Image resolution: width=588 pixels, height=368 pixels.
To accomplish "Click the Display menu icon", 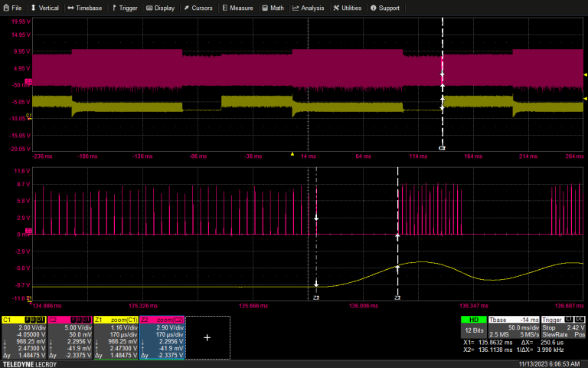I will point(149,8).
